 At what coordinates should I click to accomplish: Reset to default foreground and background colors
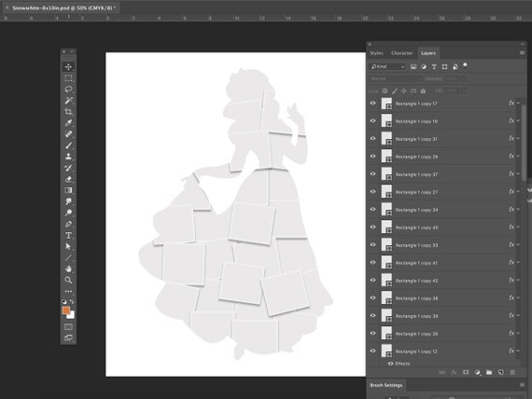coord(64,301)
